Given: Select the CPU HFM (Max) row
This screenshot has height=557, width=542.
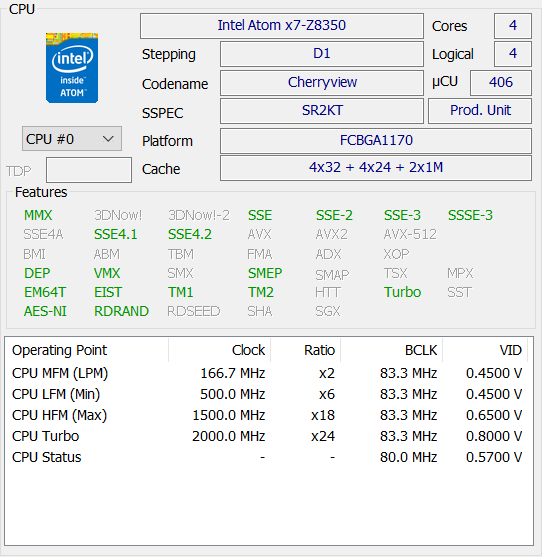Looking at the screenshot, I should 267,415.
